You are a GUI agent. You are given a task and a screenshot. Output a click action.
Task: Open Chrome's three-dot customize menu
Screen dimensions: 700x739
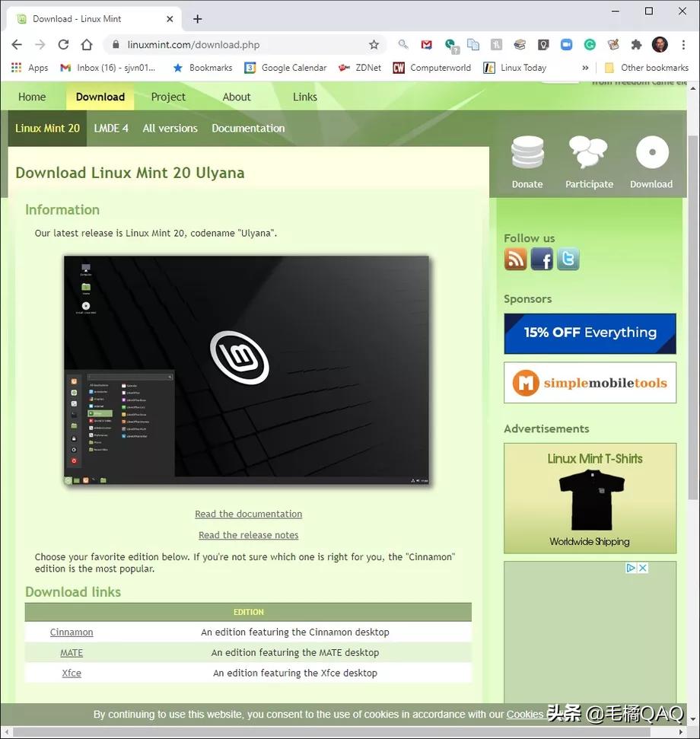coord(684,45)
